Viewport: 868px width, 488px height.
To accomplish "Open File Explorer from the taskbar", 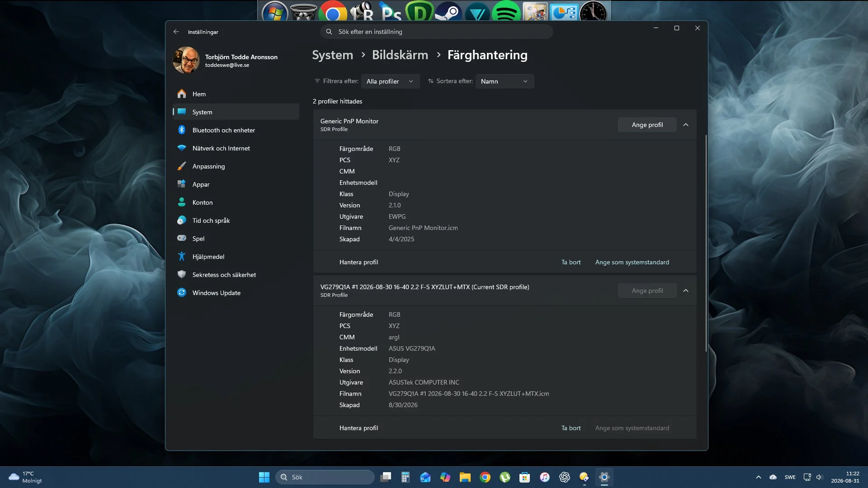I will 465,477.
